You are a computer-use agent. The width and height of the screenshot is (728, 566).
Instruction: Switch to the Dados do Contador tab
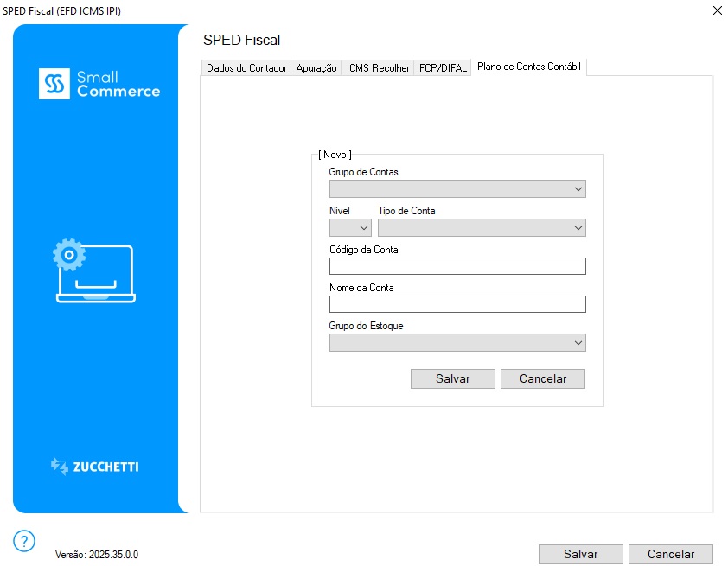click(x=246, y=68)
